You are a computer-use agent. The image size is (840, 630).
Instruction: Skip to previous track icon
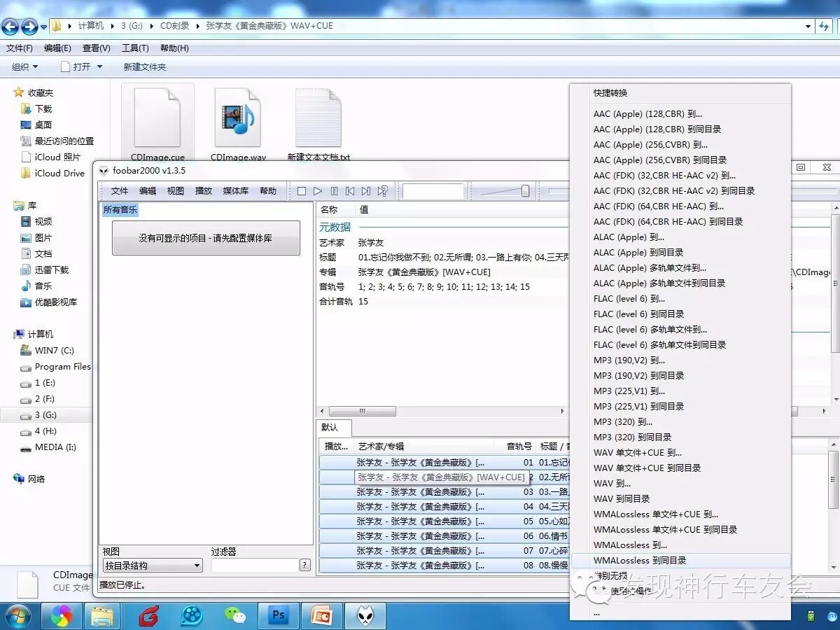click(x=350, y=191)
